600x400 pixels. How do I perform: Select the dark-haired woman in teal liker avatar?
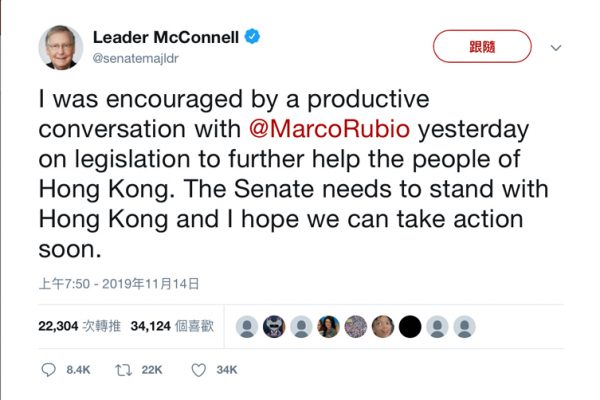(328, 326)
